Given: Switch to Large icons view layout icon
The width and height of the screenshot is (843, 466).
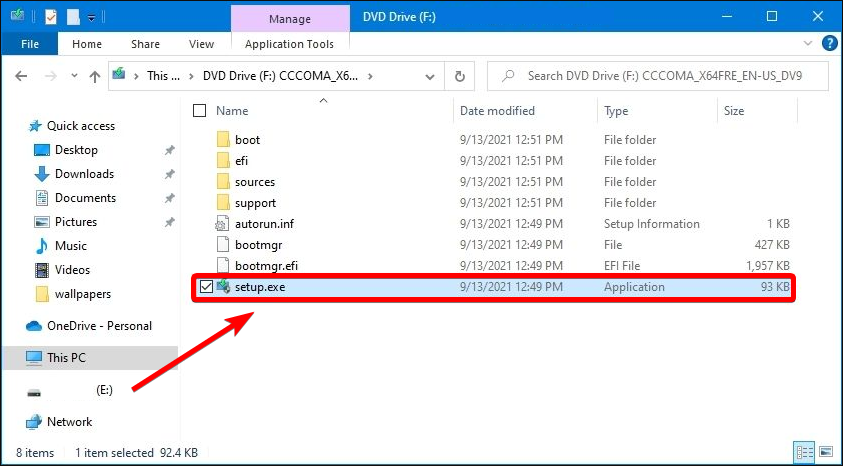Looking at the screenshot, I should coord(826,453).
